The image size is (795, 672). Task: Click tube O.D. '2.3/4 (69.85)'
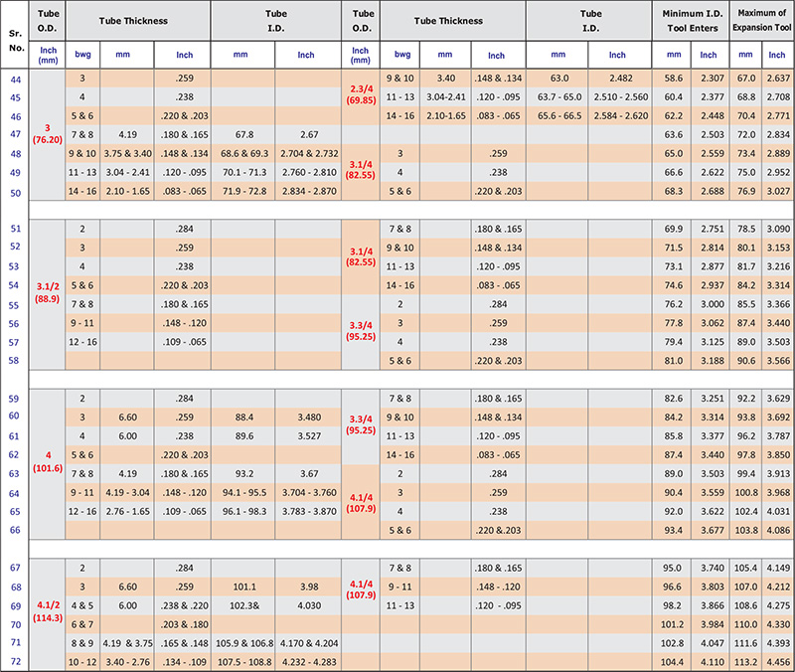[361, 94]
